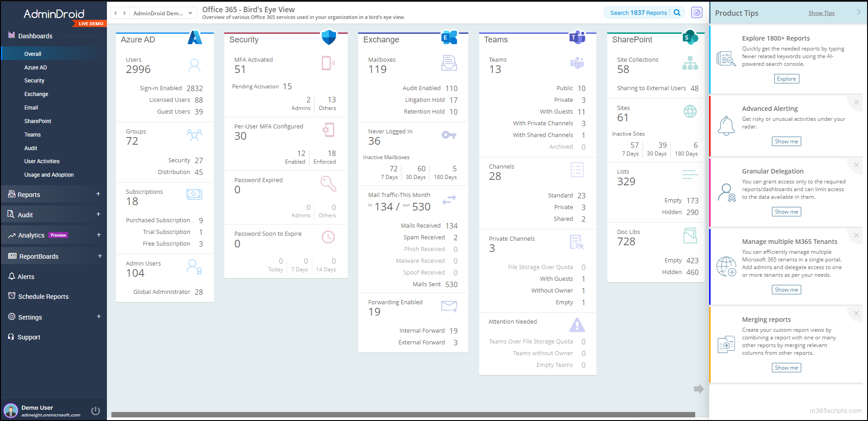Click the Security shield icon
The height and width of the screenshot is (421, 868).
tap(329, 37)
